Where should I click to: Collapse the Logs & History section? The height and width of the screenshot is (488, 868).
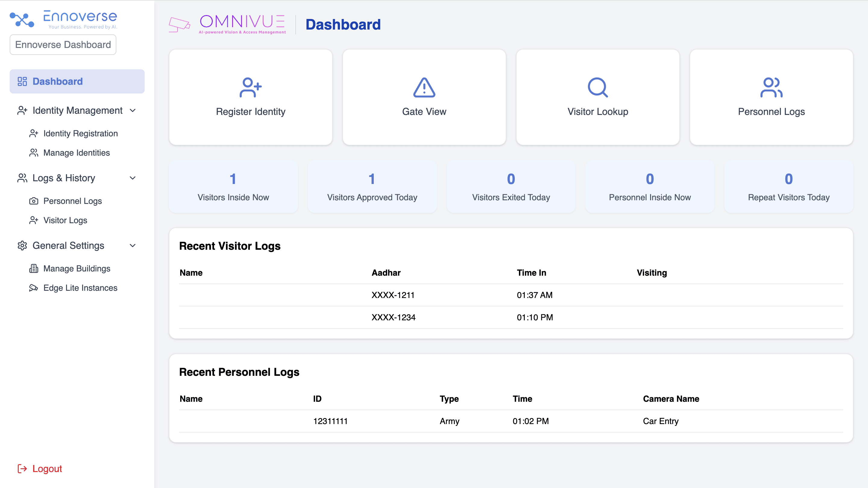tap(132, 178)
